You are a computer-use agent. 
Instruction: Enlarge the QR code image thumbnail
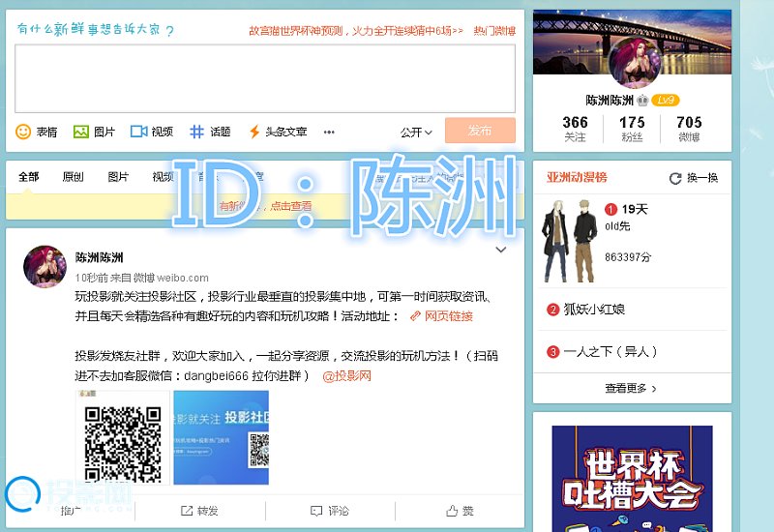(x=123, y=437)
